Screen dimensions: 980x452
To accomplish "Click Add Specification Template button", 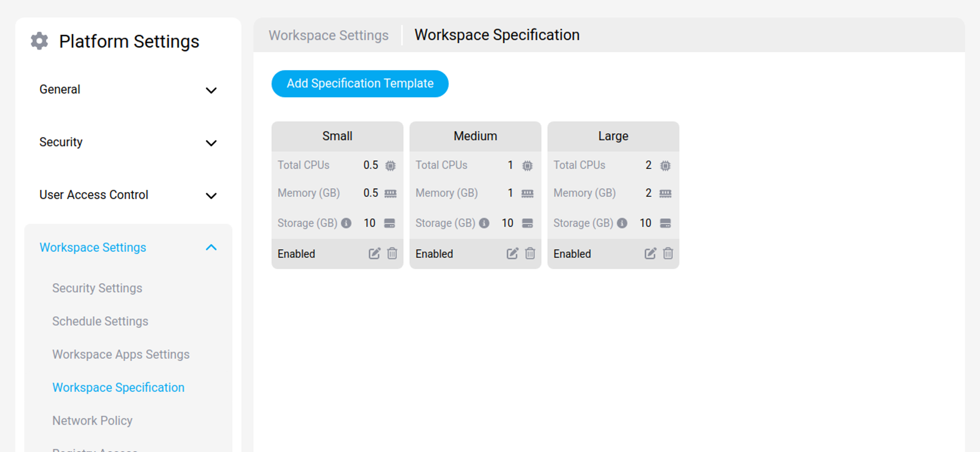I will (360, 84).
